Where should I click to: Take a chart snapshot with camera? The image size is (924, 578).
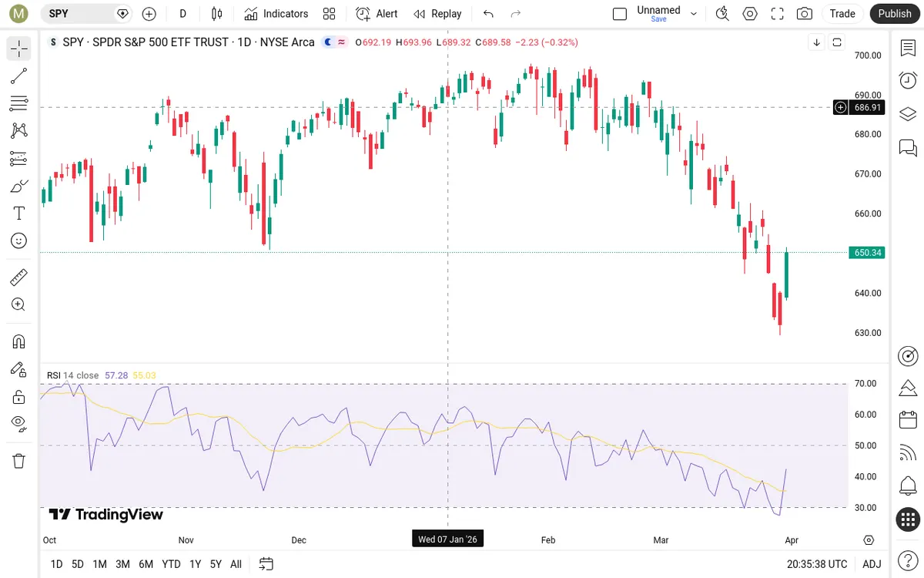click(805, 13)
